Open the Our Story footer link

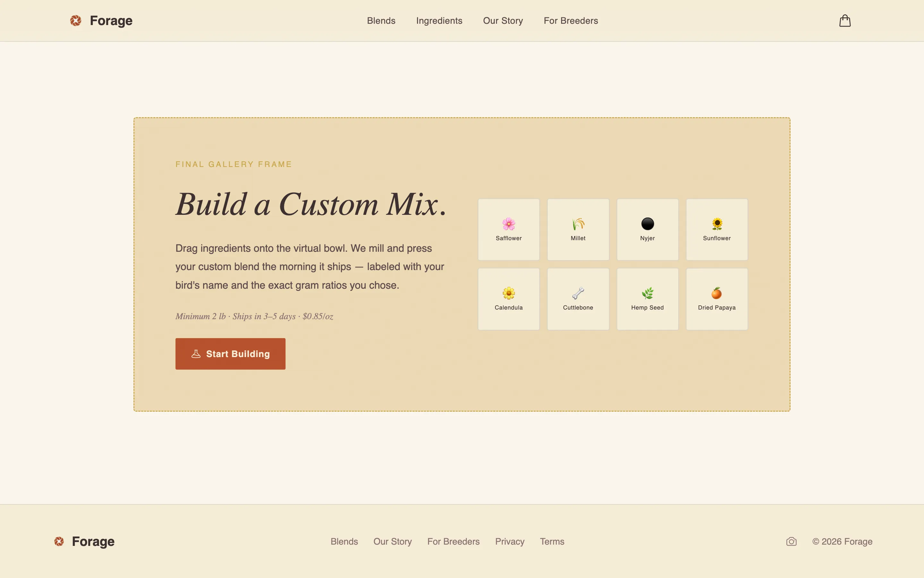[x=392, y=541]
